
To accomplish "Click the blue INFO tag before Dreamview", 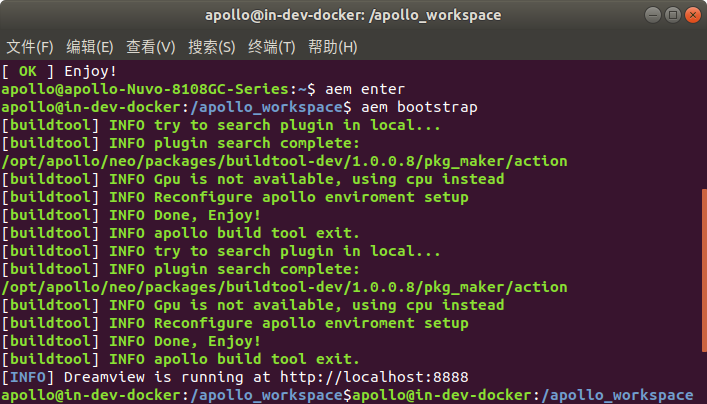I will [x=30, y=377].
